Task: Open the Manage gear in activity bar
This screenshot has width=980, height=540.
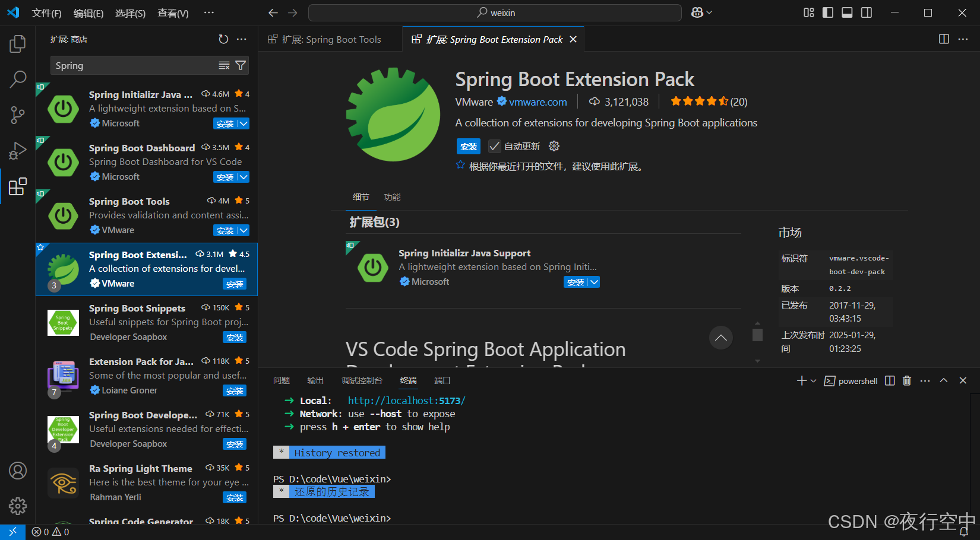Action: pyautogui.click(x=18, y=506)
